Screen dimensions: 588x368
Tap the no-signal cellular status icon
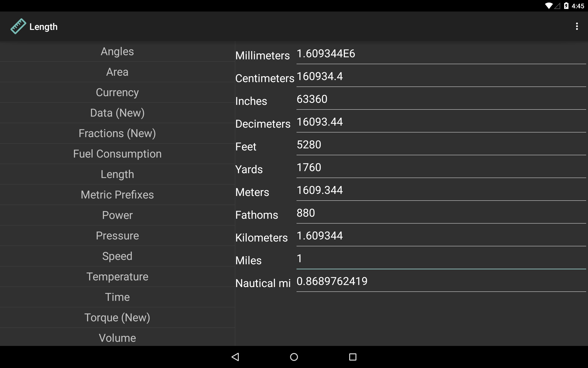[557, 6]
